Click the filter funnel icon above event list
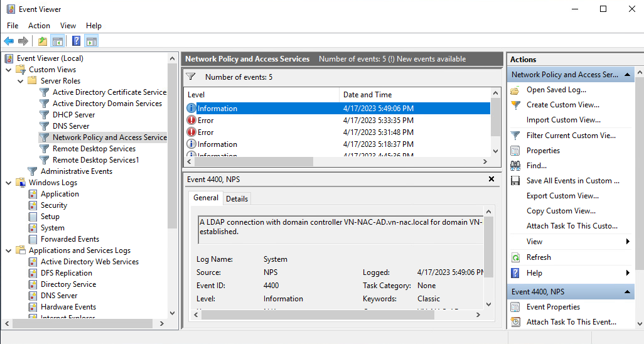 pos(190,77)
